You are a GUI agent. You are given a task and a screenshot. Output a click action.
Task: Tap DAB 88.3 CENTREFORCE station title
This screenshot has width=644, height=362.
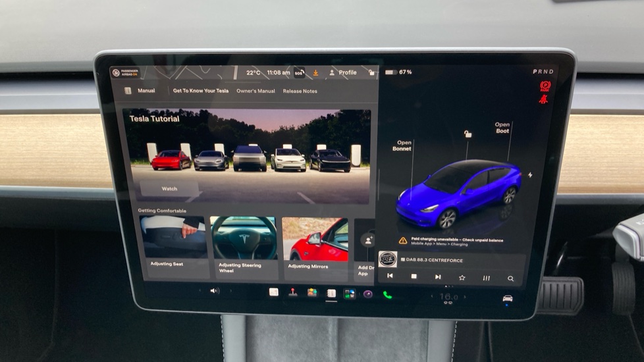[434, 260]
